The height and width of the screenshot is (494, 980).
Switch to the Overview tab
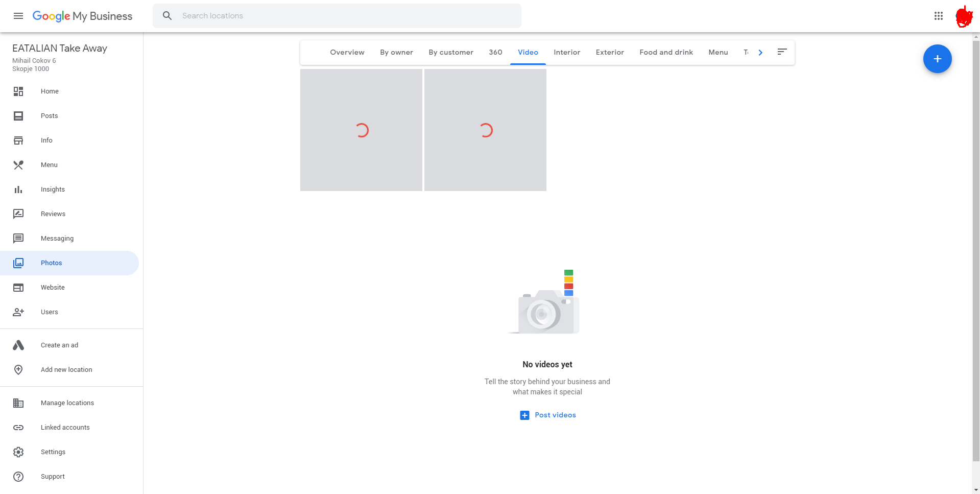pyautogui.click(x=347, y=53)
